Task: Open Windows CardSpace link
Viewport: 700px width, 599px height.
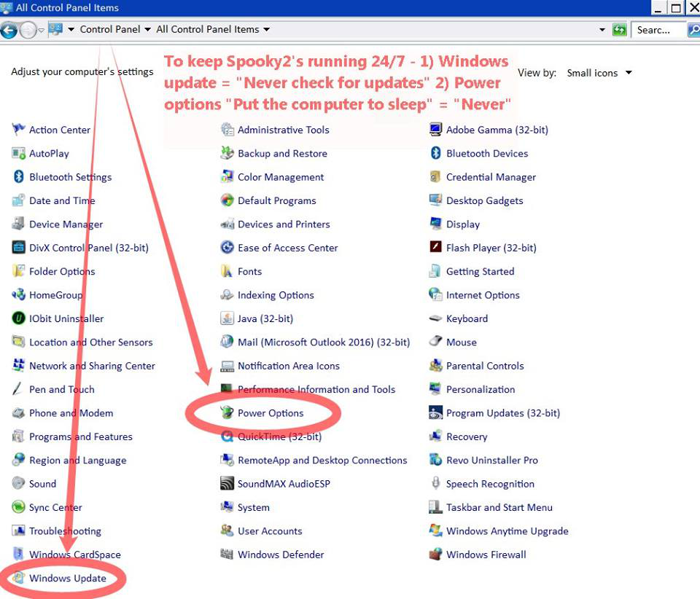Action: click(x=75, y=555)
